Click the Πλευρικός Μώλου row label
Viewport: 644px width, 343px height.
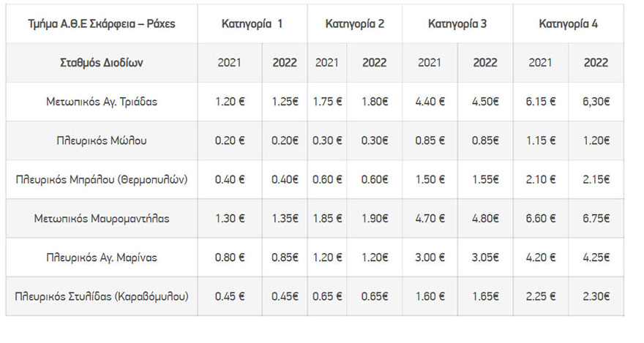click(102, 140)
